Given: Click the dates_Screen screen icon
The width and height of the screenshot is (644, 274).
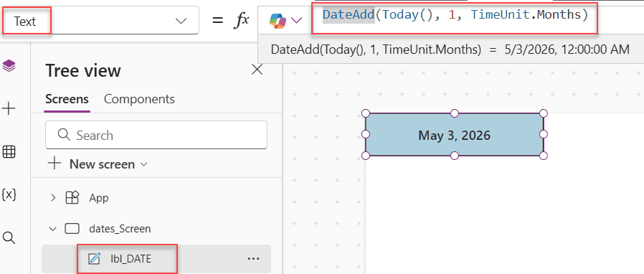Looking at the screenshot, I should pos(72,229).
